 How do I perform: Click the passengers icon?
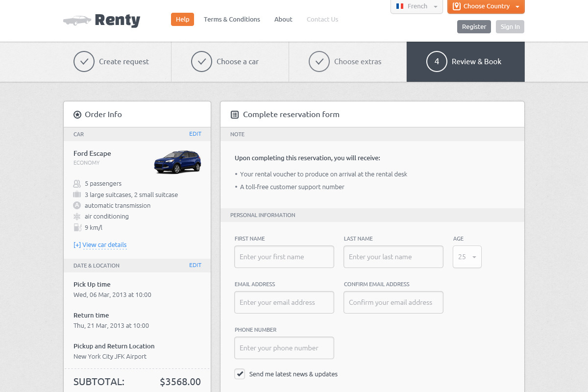(77, 184)
